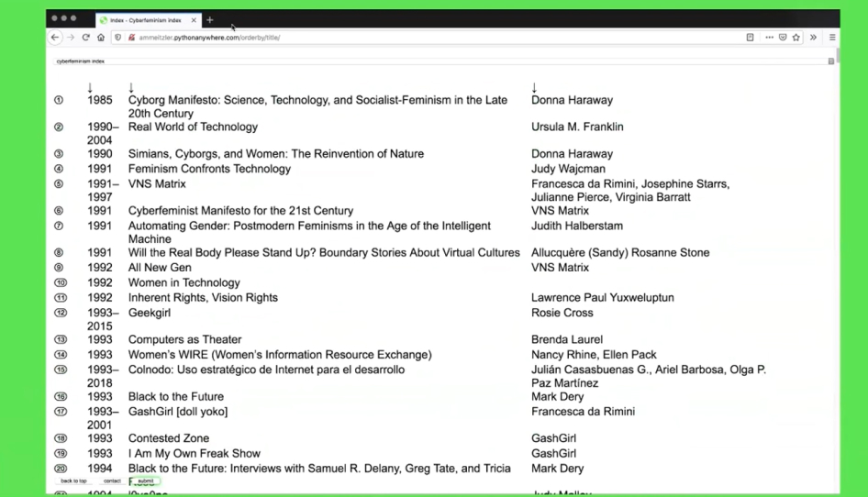Show more toolbar items via double chevron

(813, 38)
